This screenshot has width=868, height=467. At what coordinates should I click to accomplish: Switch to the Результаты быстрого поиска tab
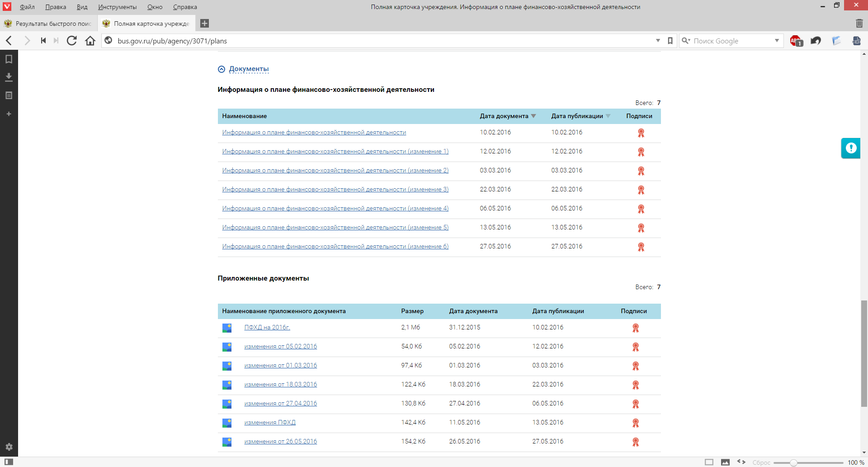pos(48,24)
